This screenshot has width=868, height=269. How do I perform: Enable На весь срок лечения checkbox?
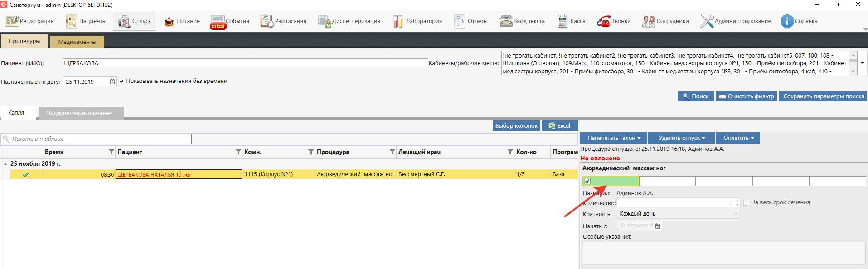pos(746,202)
